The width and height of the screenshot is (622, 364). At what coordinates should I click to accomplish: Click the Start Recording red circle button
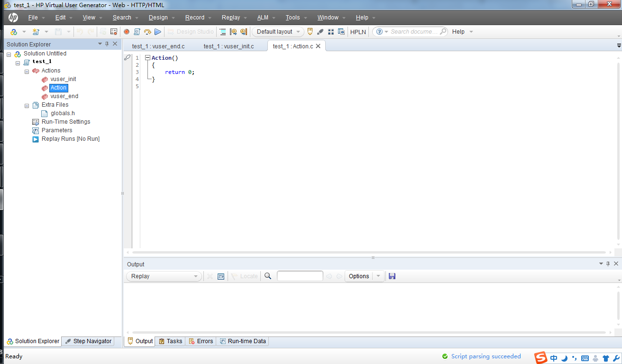[x=127, y=32]
